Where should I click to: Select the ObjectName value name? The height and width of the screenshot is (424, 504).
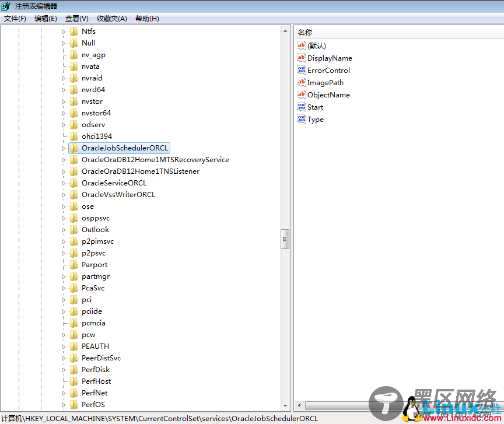pyautogui.click(x=328, y=95)
